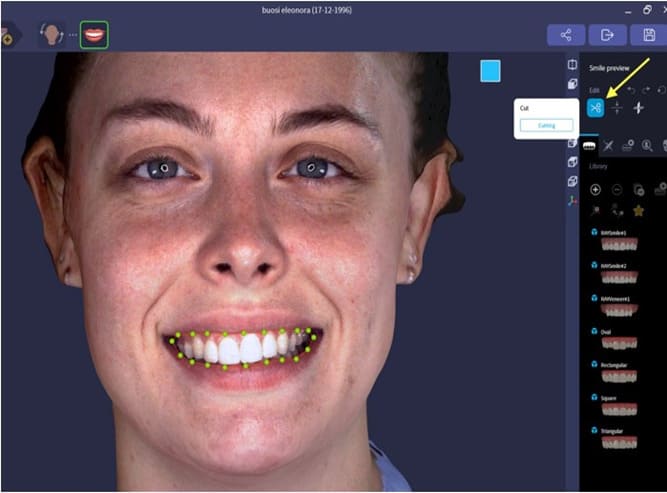Toggle the XYZ axis view icon
667x493 pixels.
[x=572, y=200]
